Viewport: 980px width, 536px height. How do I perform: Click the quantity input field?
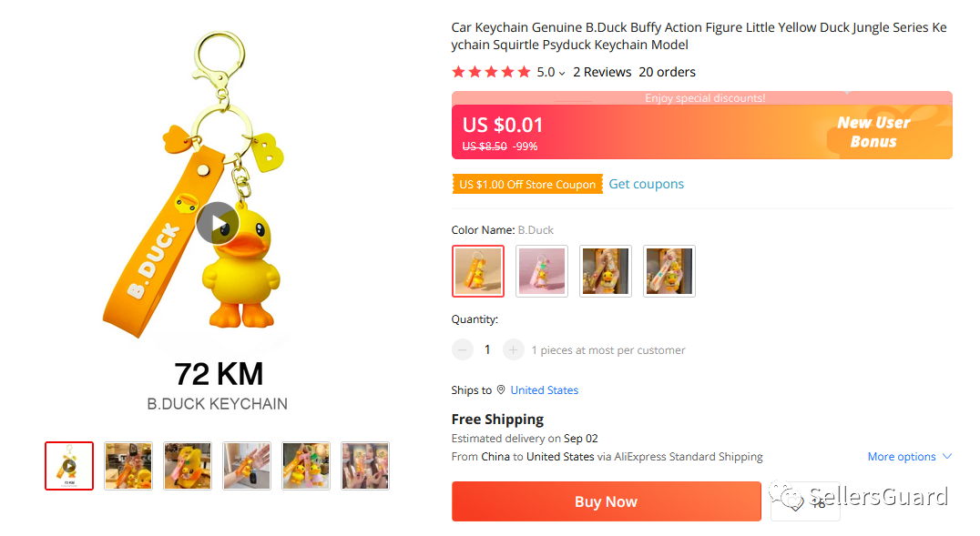click(x=487, y=349)
